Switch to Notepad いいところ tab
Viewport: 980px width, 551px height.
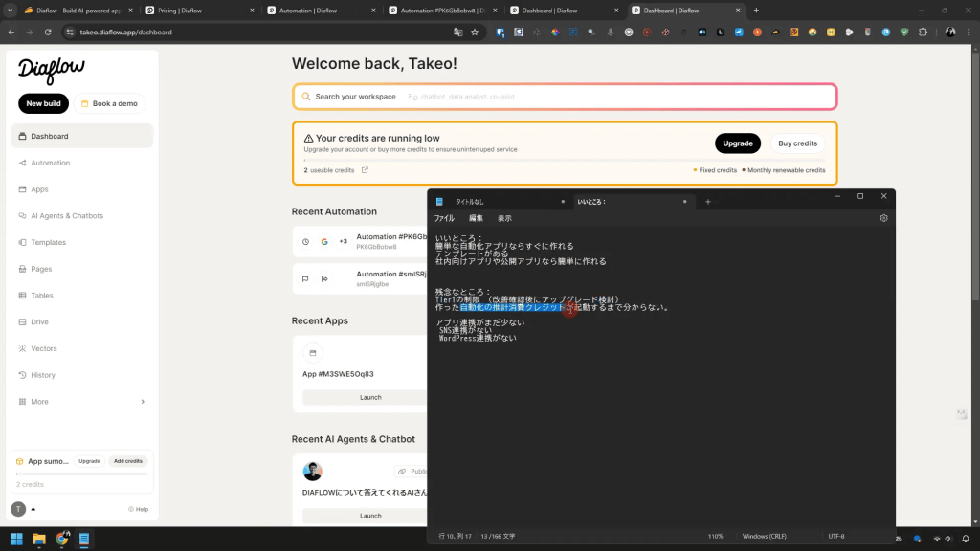pyautogui.click(x=632, y=202)
